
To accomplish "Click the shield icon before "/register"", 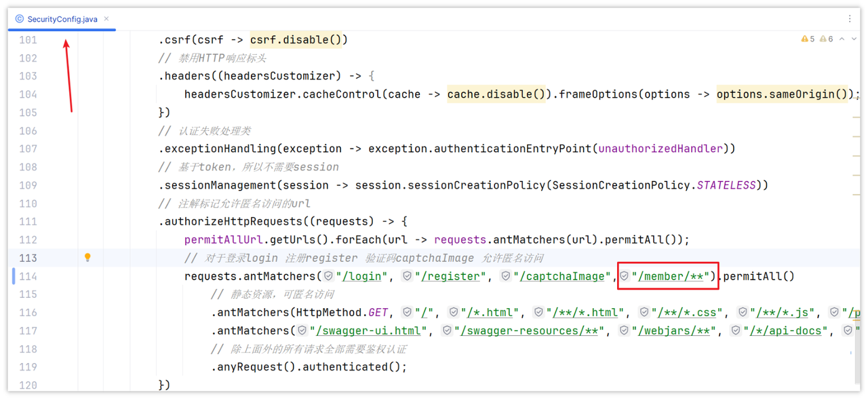I will coord(407,276).
